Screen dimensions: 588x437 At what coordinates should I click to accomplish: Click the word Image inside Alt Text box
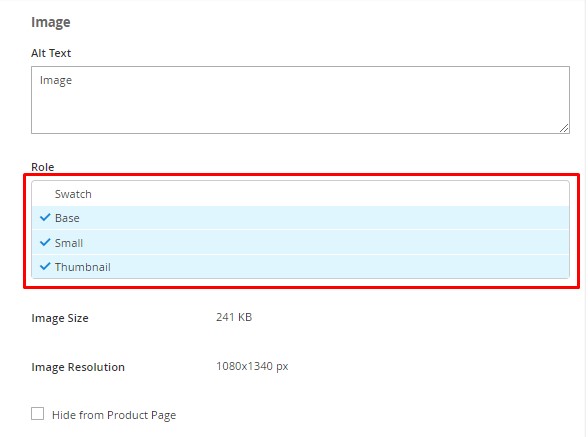coord(56,80)
